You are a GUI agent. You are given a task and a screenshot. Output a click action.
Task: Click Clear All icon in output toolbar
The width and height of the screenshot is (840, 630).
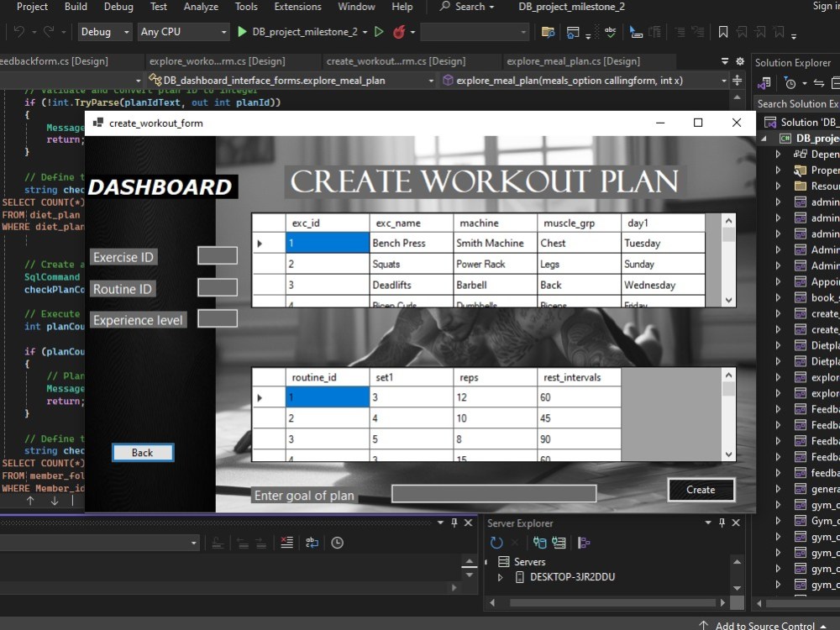pyautogui.click(x=287, y=543)
